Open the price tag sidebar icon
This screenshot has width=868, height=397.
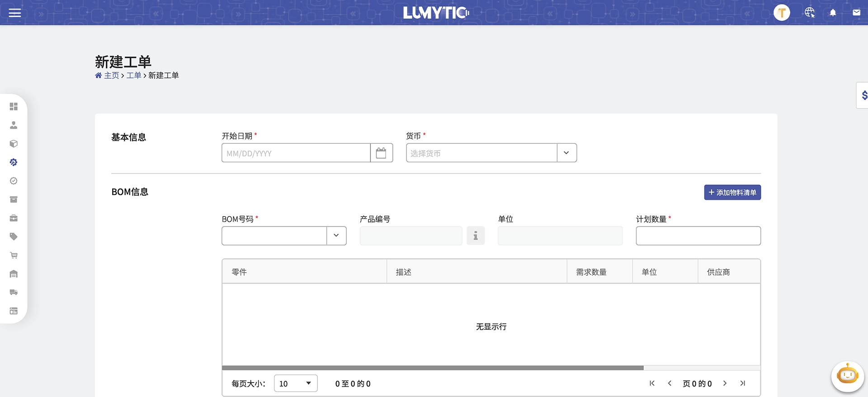click(14, 236)
